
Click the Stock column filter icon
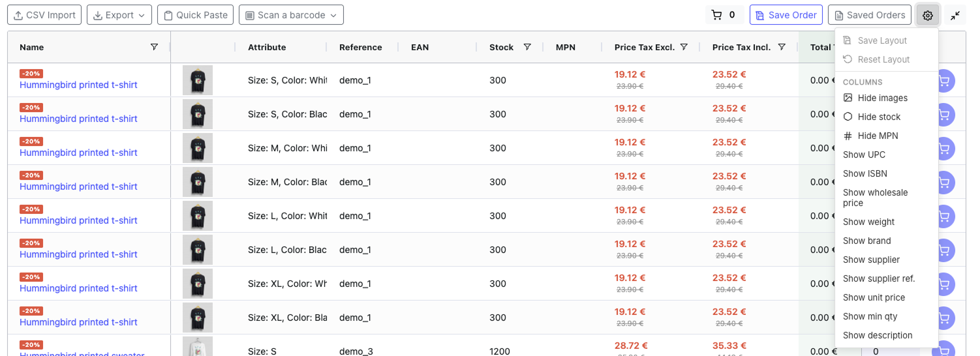click(x=527, y=47)
